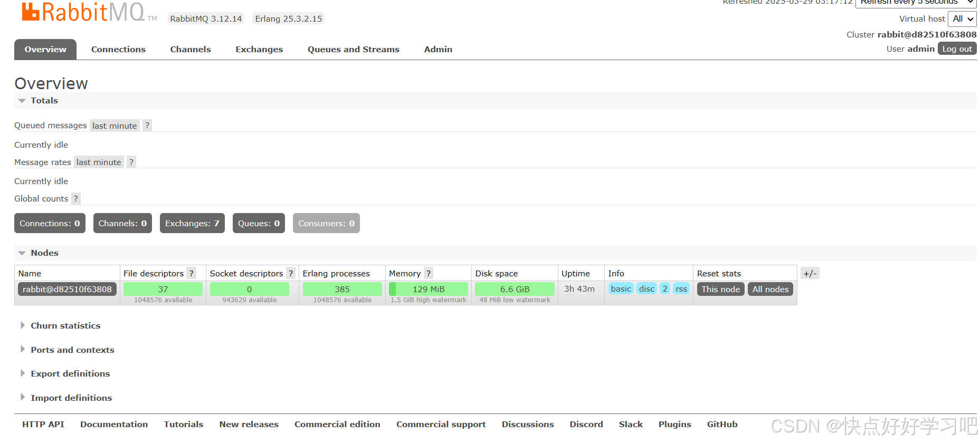Image resolution: width=980 pixels, height=443 pixels.
Task: Click the disc info tag
Action: point(646,288)
